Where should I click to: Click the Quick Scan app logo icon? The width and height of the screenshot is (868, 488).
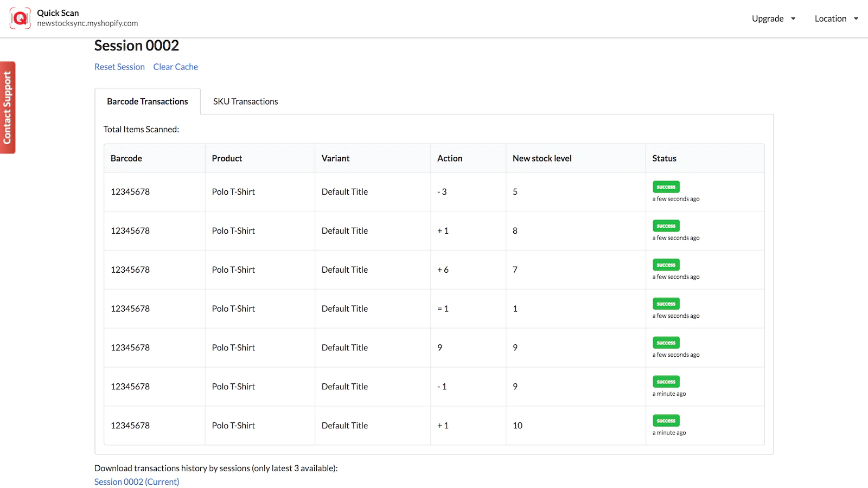[x=20, y=18]
